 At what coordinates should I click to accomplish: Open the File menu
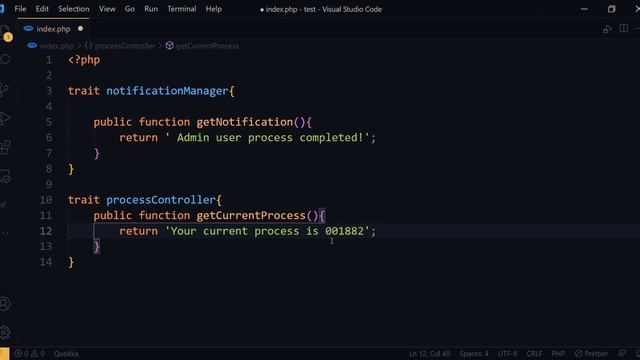(x=20, y=9)
